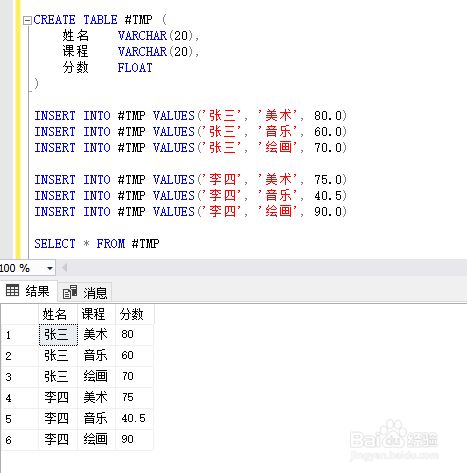
Task: Click the score cell 90
Action: (135, 440)
